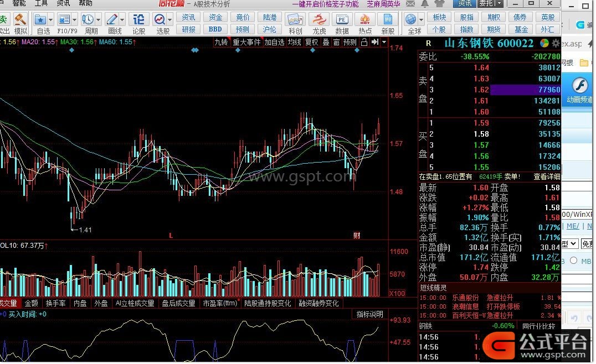This screenshot has width=596, height=364.
Task: Expand the chart options dropdown arrow after lock
Action: 384,41
